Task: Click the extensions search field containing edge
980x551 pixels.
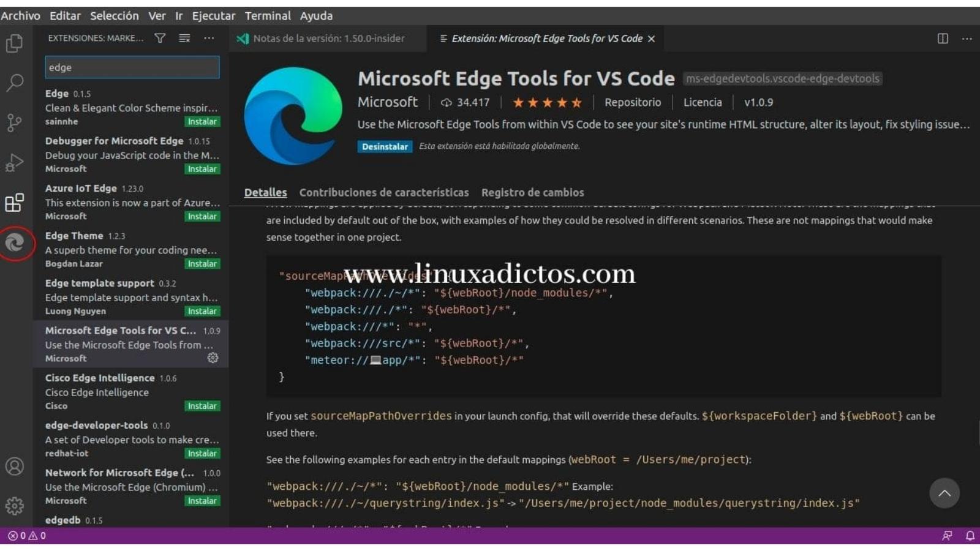Action: coord(132,67)
